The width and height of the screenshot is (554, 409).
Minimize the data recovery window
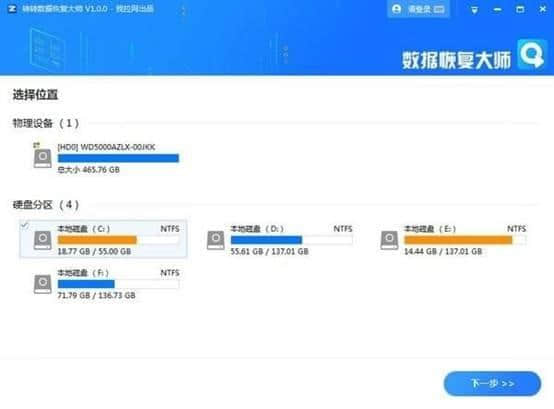[497, 10]
